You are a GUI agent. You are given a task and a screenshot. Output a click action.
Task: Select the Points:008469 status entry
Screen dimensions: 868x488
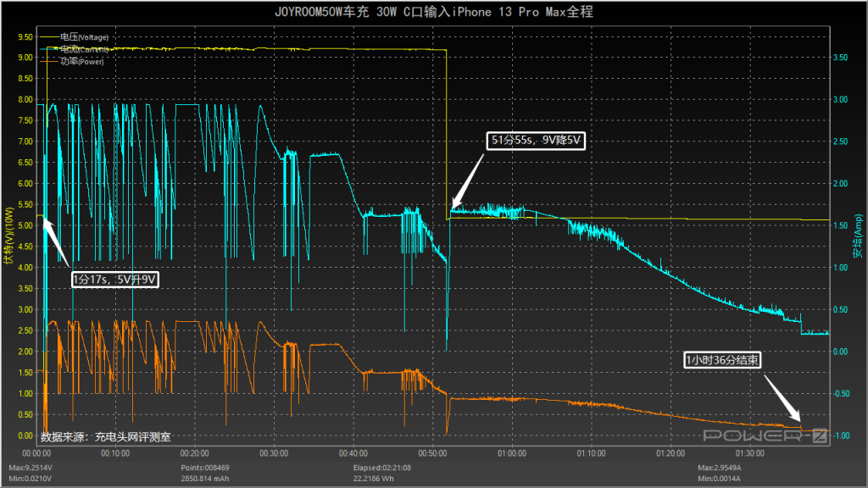[205, 468]
